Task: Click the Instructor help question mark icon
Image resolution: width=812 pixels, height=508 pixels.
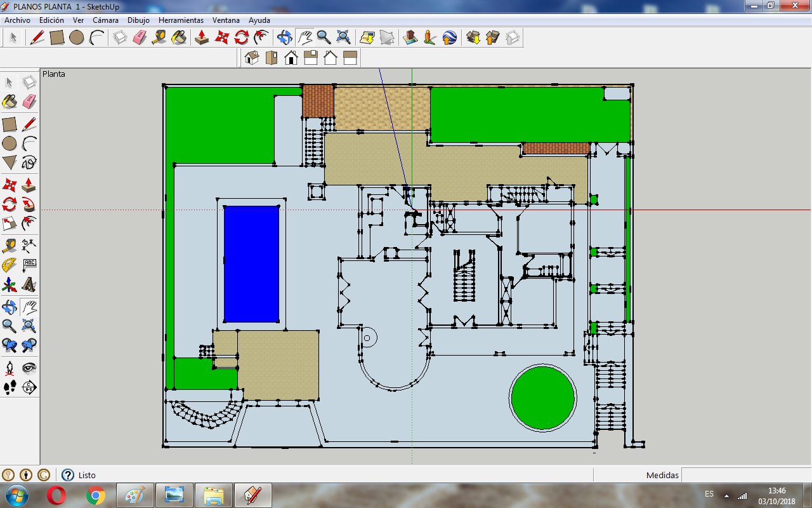Action: [68, 475]
